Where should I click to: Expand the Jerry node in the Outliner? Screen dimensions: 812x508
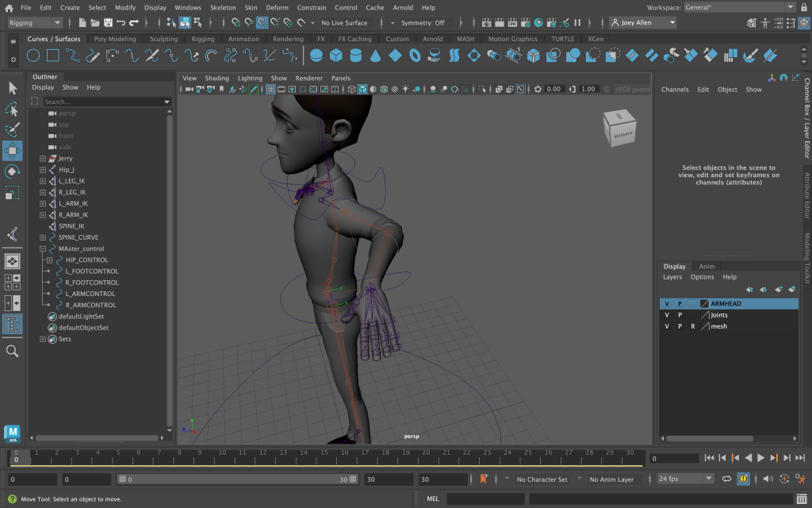[x=43, y=159]
